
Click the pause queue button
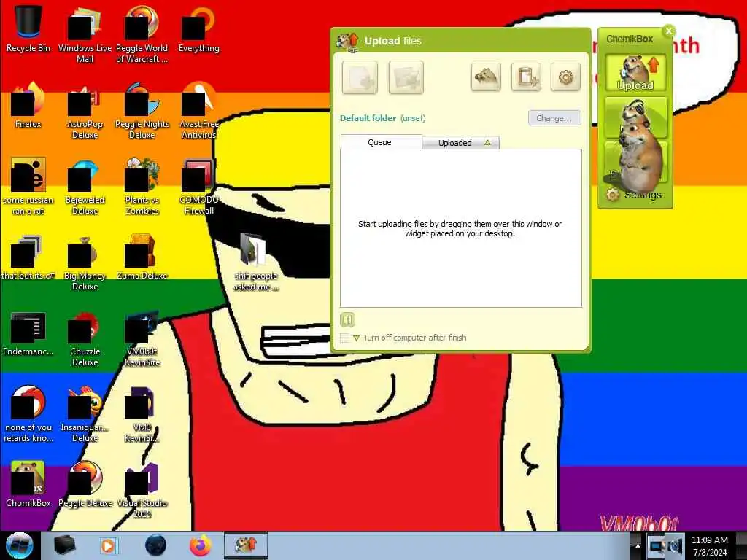click(x=347, y=319)
